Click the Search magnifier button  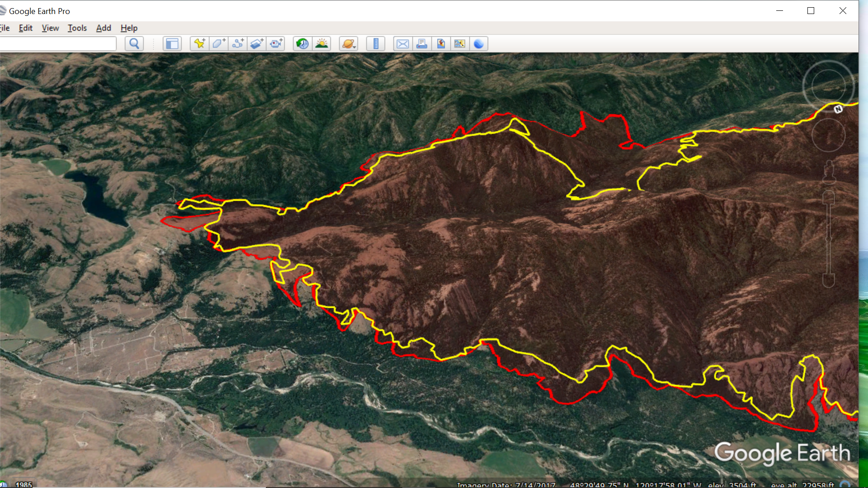coord(134,44)
